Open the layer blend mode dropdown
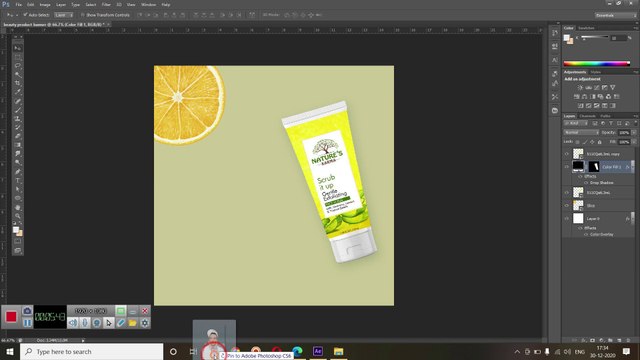The width and height of the screenshot is (640, 360). [x=581, y=133]
